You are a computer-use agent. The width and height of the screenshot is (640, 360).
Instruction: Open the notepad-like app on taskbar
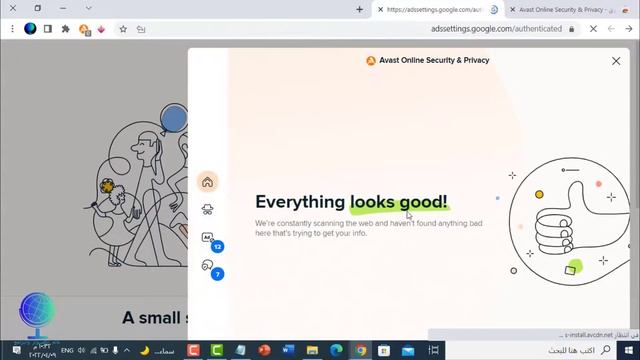click(x=240, y=350)
